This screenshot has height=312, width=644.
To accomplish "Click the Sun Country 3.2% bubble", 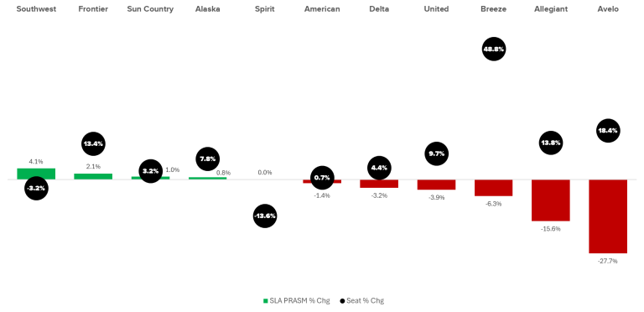I will point(150,171).
